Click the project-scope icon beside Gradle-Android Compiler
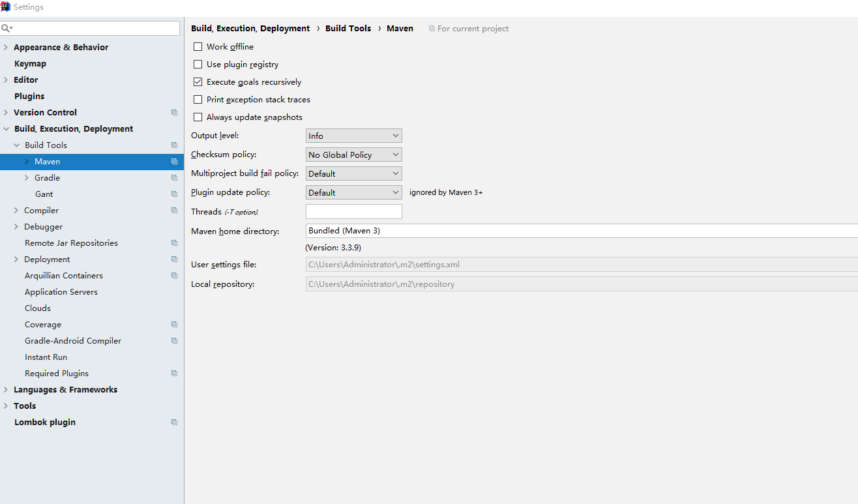Image resolution: width=858 pixels, height=504 pixels. (174, 341)
